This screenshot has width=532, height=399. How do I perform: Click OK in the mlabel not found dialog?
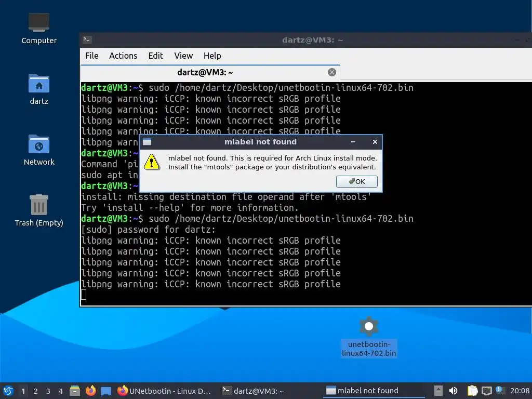click(356, 181)
